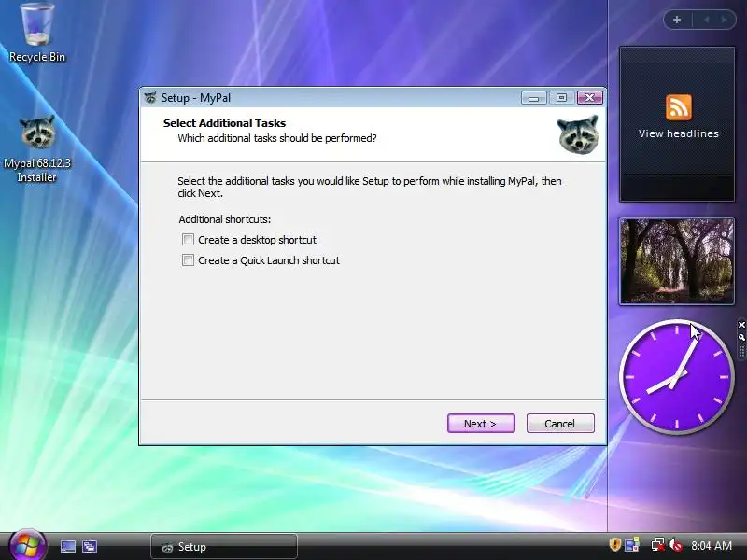The image size is (747, 560).
Task: Click the Additional shortcuts: label
Action: tap(224, 219)
